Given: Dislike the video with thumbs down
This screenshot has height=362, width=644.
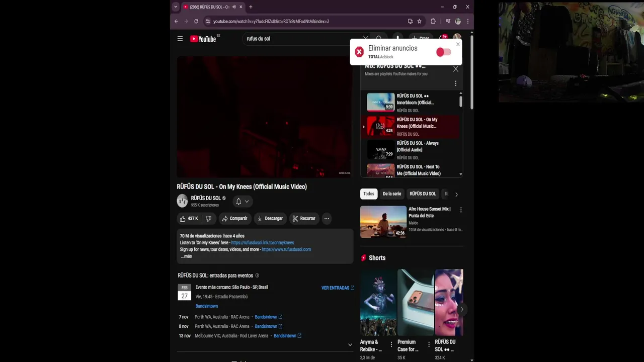Looking at the screenshot, I should 208,219.
